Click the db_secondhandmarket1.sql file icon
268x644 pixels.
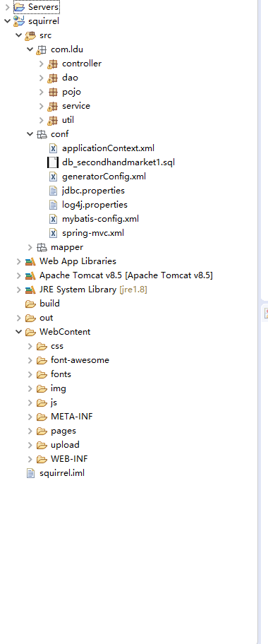(53, 162)
